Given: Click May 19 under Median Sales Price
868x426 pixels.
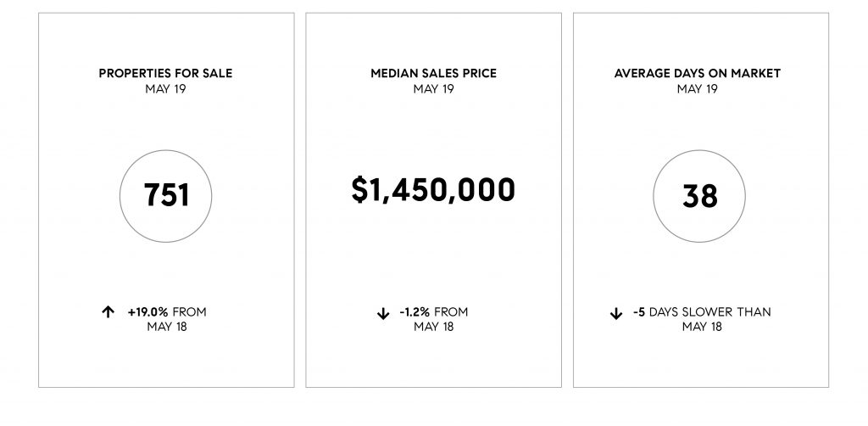Looking at the screenshot, I should click(x=433, y=88).
